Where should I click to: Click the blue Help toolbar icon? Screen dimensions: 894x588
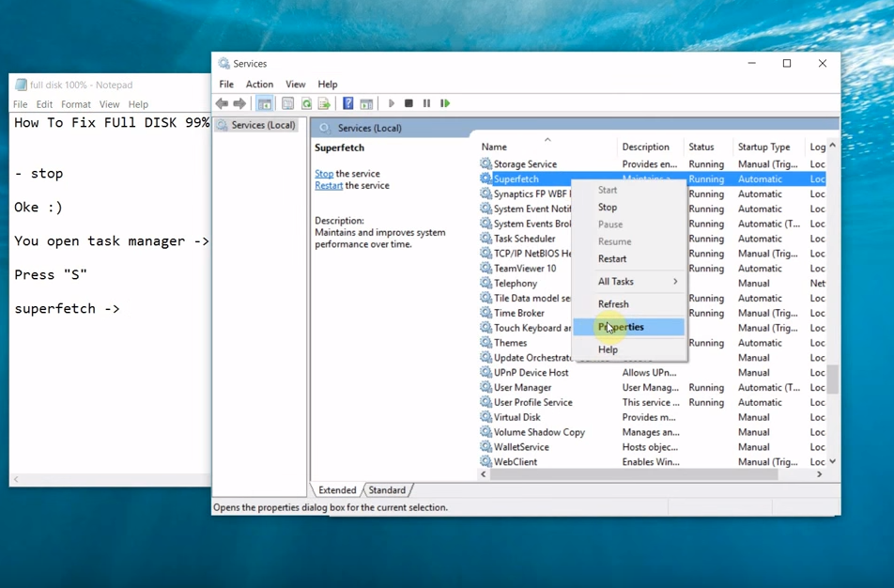point(347,103)
